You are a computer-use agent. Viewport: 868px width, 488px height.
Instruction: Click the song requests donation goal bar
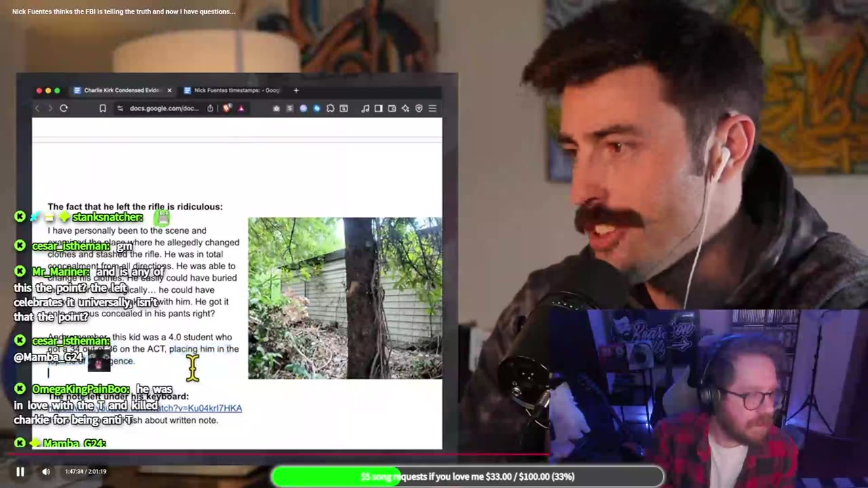[467, 476]
